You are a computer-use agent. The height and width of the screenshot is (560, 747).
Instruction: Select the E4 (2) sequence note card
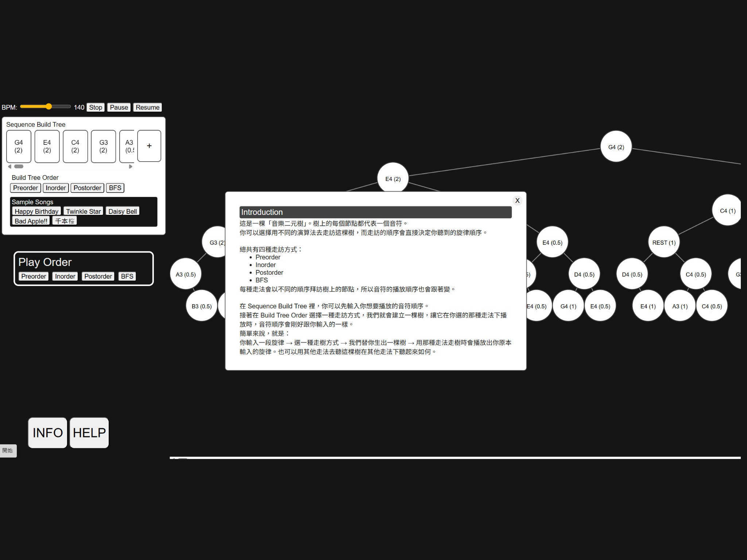pos(47,146)
